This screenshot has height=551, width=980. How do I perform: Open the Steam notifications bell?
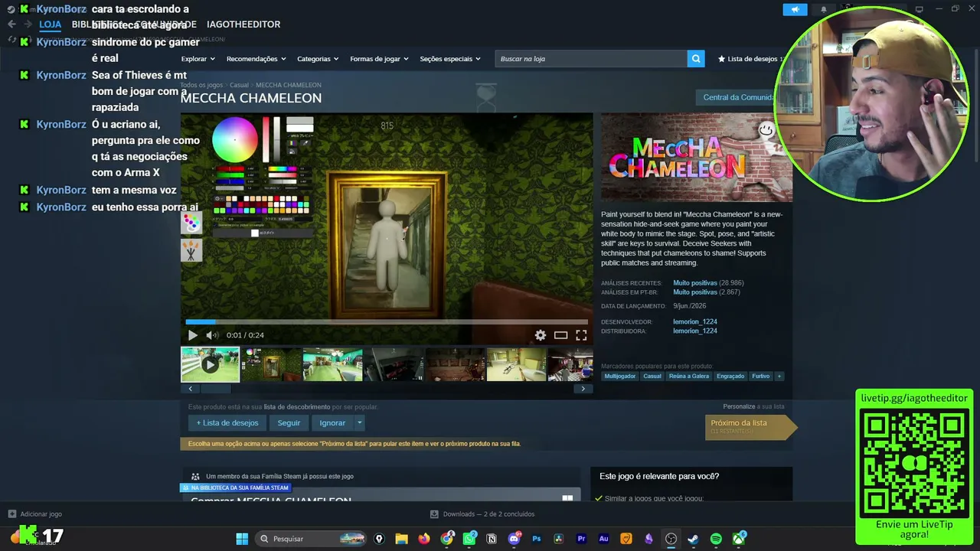[824, 10]
